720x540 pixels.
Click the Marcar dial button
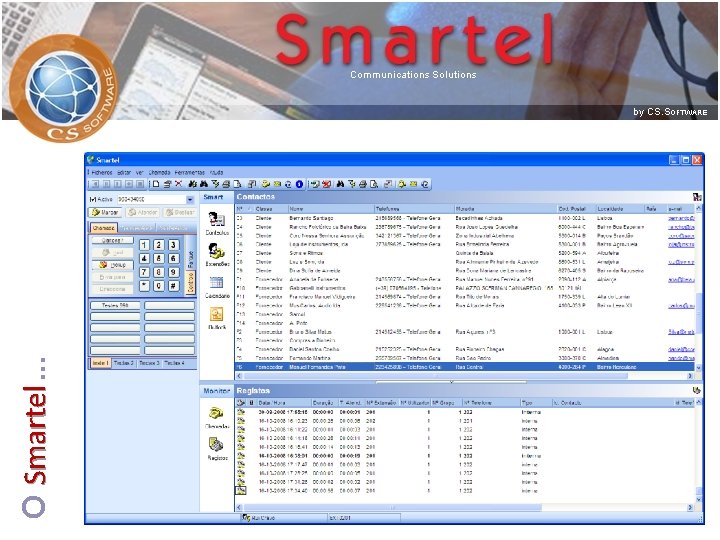[x=105, y=212]
